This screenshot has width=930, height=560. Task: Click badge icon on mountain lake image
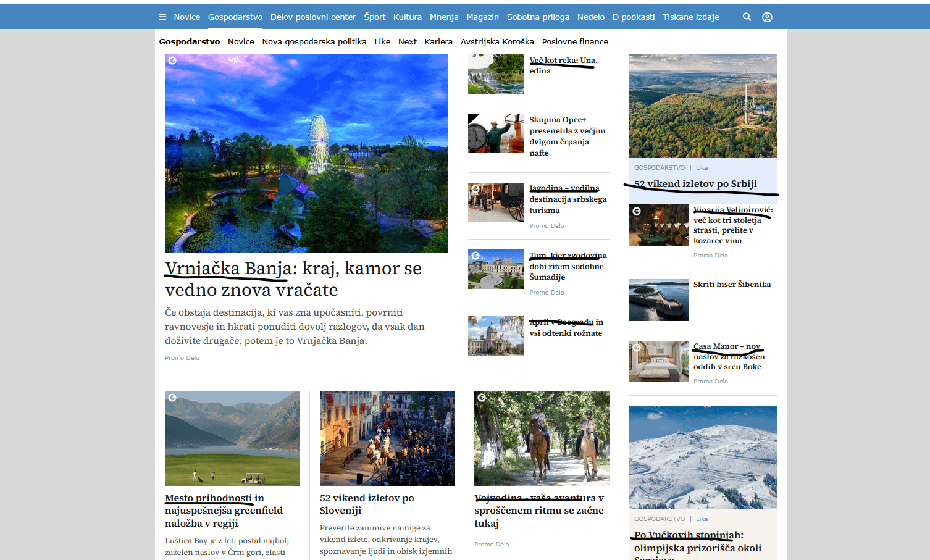pos(173,398)
